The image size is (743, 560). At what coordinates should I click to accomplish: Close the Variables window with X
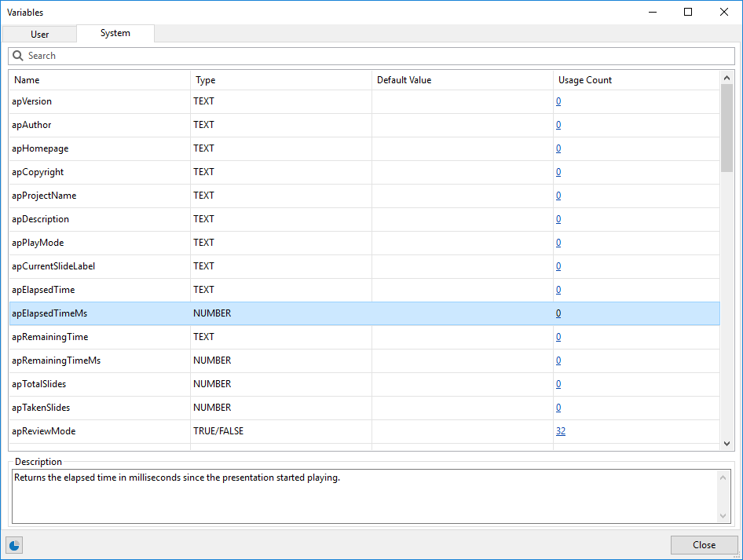click(723, 12)
